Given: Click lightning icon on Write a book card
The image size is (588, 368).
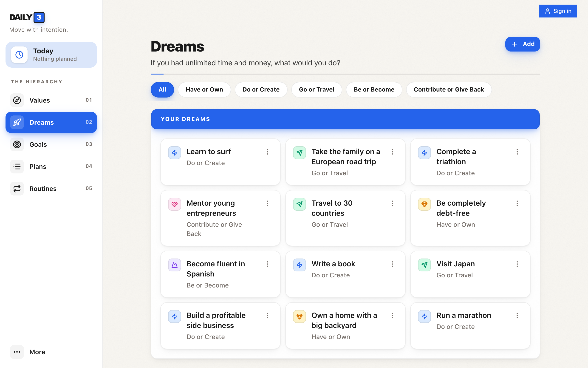Looking at the screenshot, I should click(x=299, y=265).
